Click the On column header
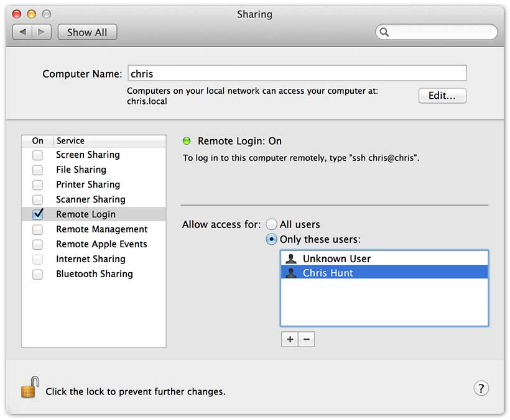Image resolution: width=510 pixels, height=420 pixels. point(37,140)
